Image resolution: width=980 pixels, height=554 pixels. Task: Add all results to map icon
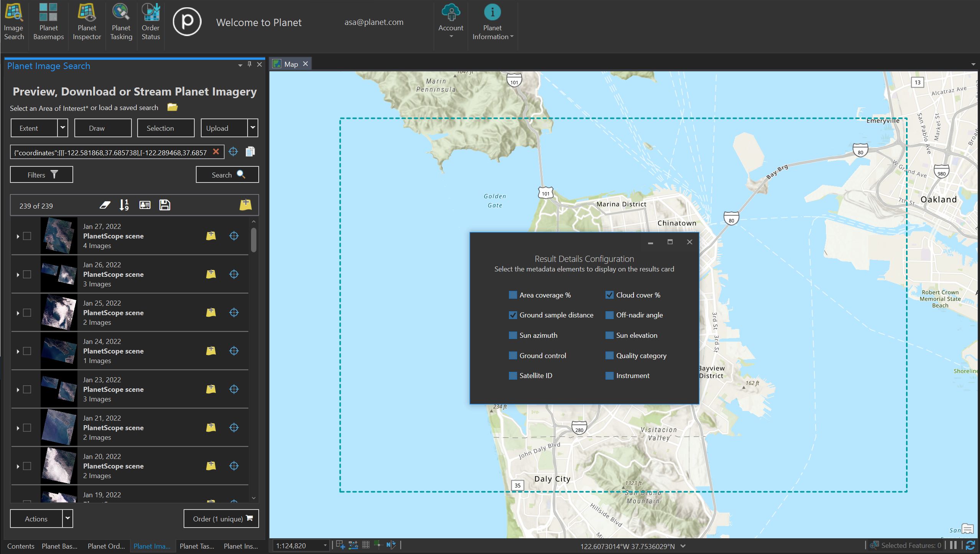click(x=246, y=205)
